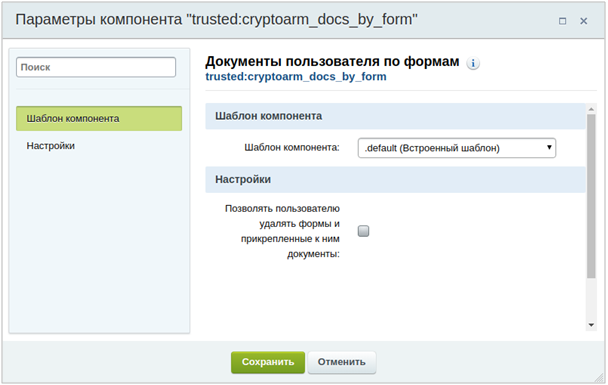Click the empty scrollbar track below the thumb
This screenshot has height=385, width=608.
coord(591,299)
